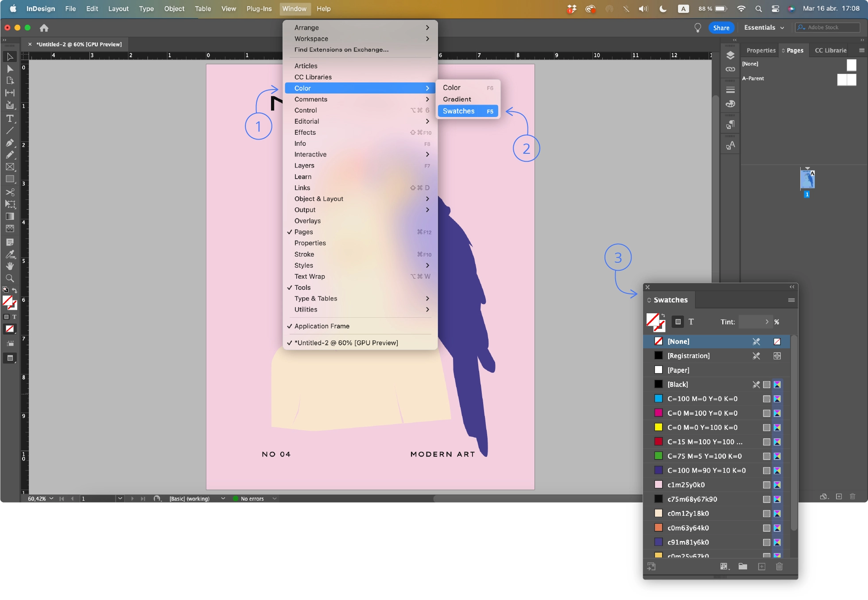The image size is (868, 600).
Task: Select the Gradient Swatch tool
Action: (10, 216)
